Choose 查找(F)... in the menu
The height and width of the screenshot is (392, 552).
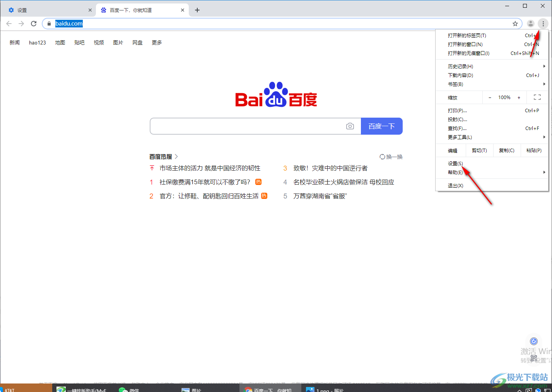click(x=492, y=128)
